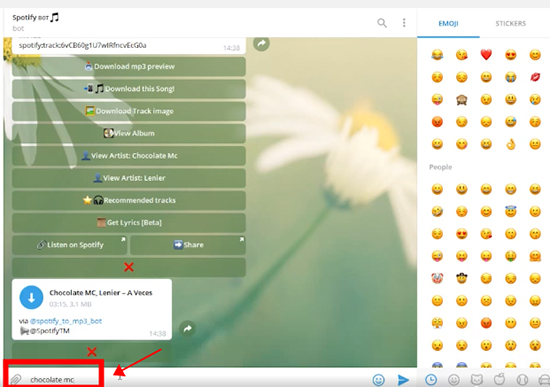This screenshot has width=550, height=387.
Task: Click the spotify:track:6vCB60g1U7wIRfncvEcG0a message text
Action: click(82, 45)
